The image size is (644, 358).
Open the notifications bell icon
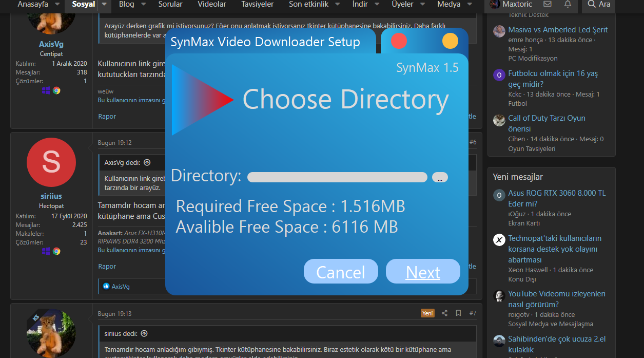click(x=568, y=4)
